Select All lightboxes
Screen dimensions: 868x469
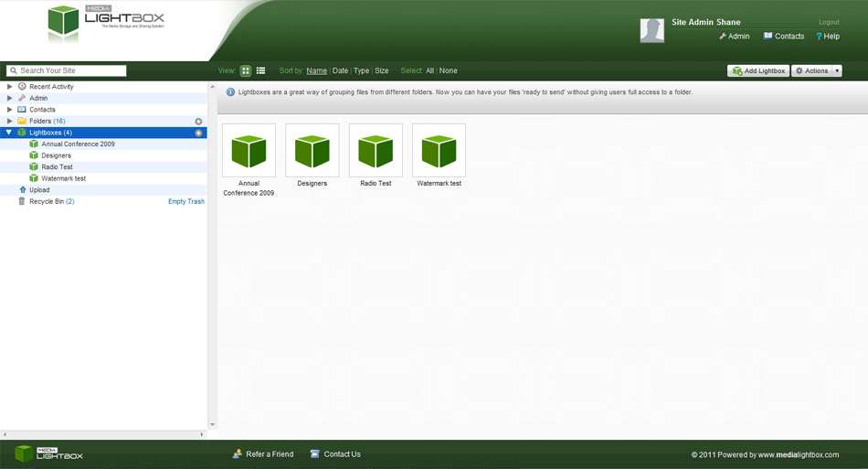[429, 70]
